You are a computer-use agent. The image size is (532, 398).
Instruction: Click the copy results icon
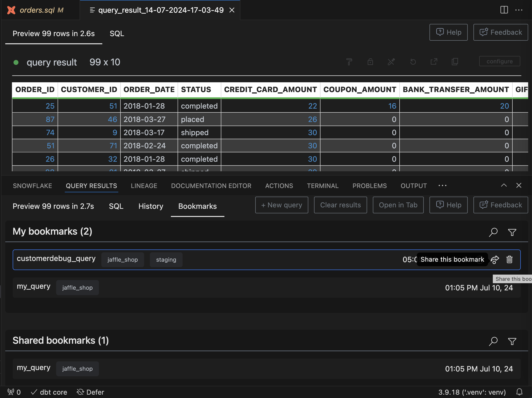(x=455, y=62)
